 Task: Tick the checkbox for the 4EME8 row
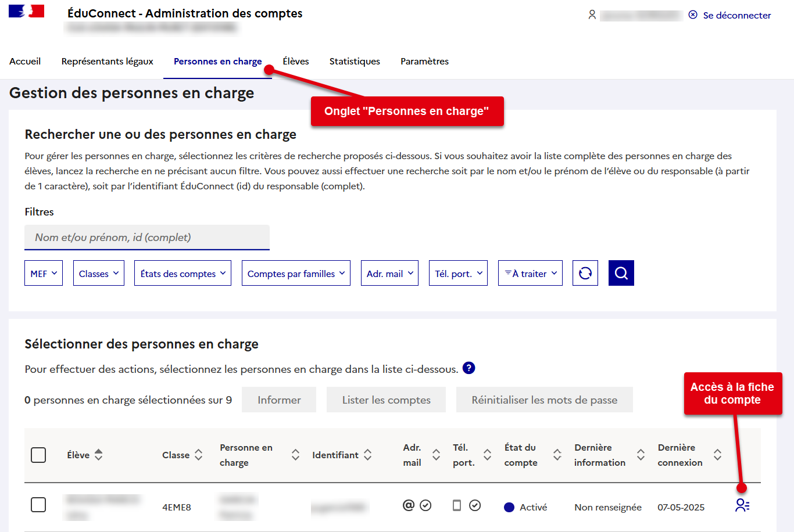38,505
